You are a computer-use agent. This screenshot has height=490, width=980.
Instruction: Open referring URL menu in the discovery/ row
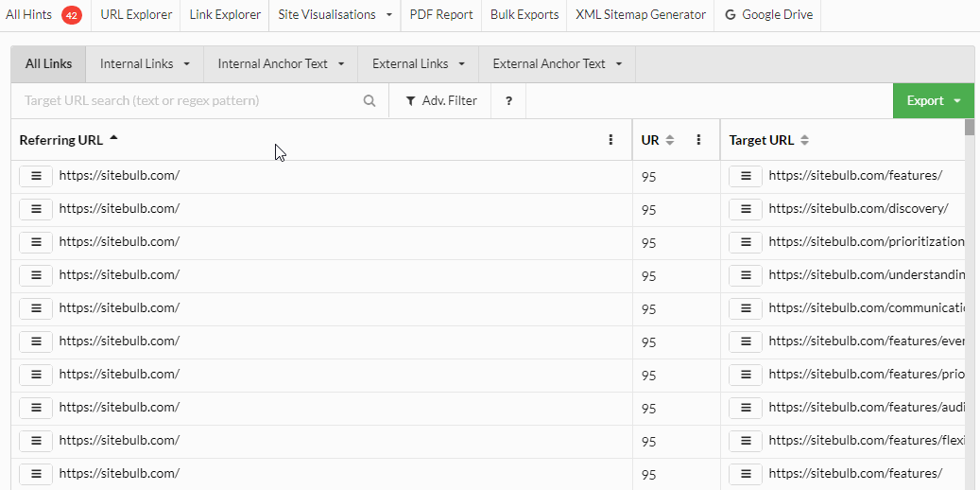click(36, 209)
